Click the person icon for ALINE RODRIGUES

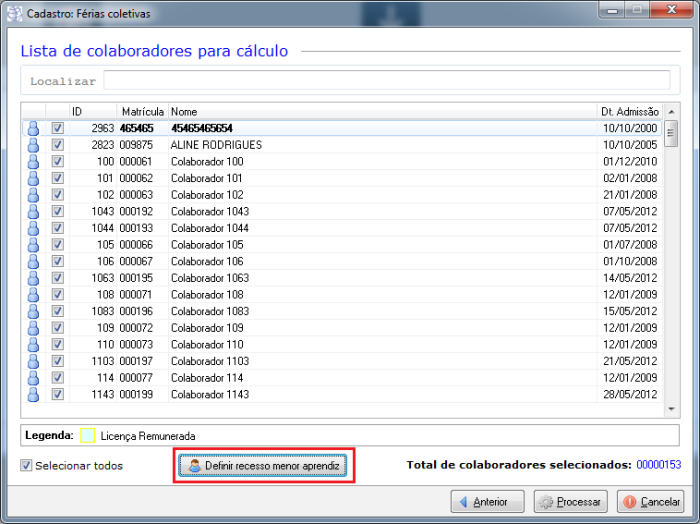pyautogui.click(x=33, y=145)
